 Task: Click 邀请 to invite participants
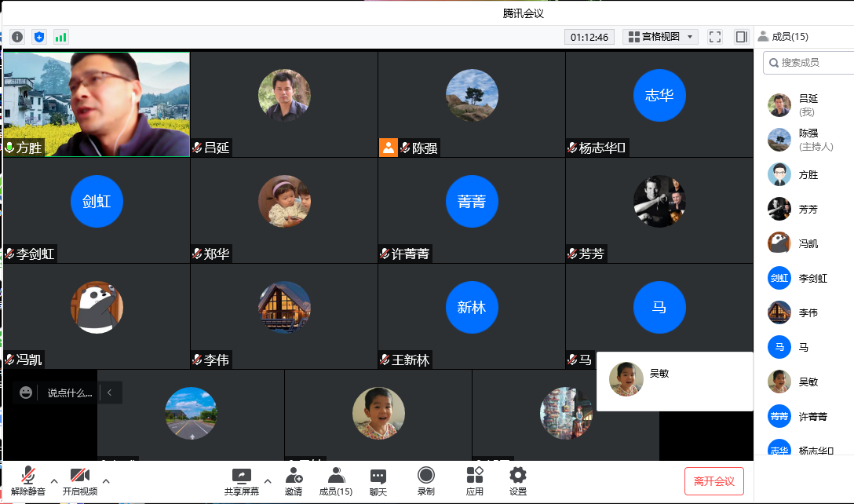[294, 480]
